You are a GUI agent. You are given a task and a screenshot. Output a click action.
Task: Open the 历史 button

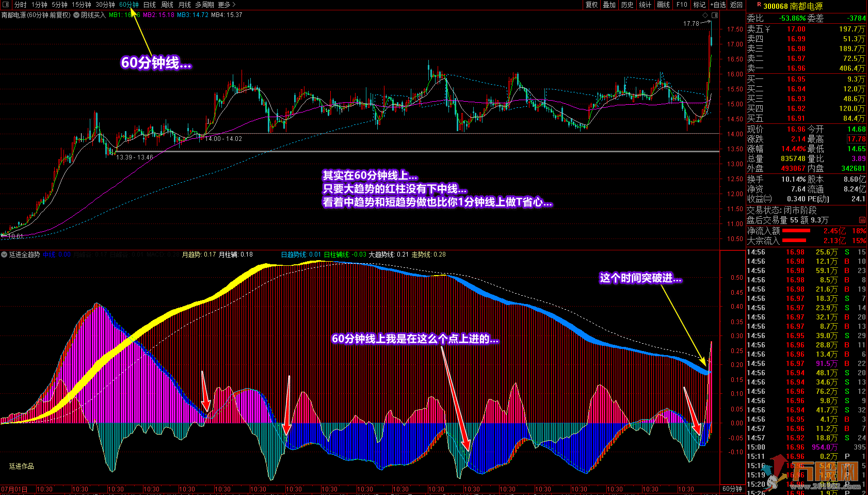tap(627, 5)
